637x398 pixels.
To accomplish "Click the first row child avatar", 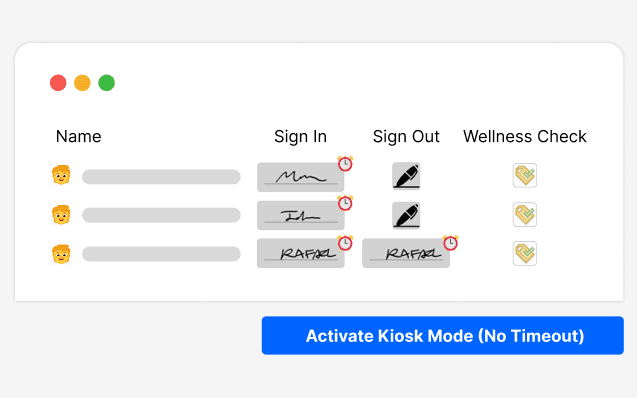I will click(x=61, y=175).
